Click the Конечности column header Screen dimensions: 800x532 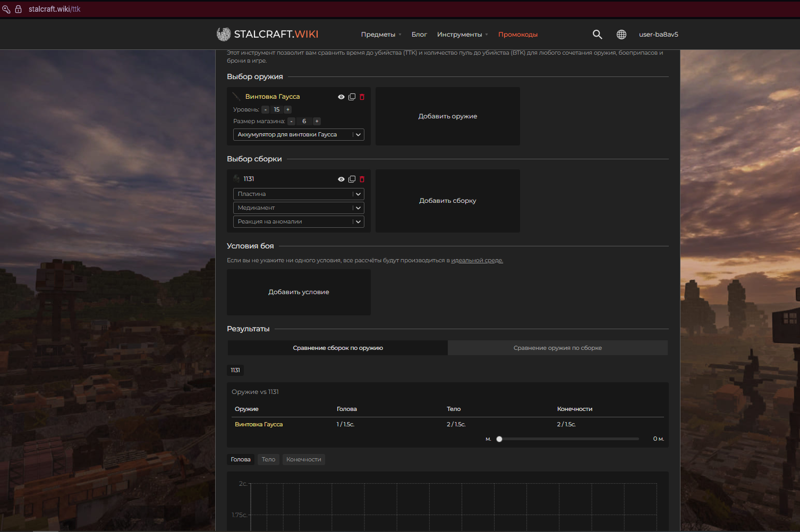(575, 409)
